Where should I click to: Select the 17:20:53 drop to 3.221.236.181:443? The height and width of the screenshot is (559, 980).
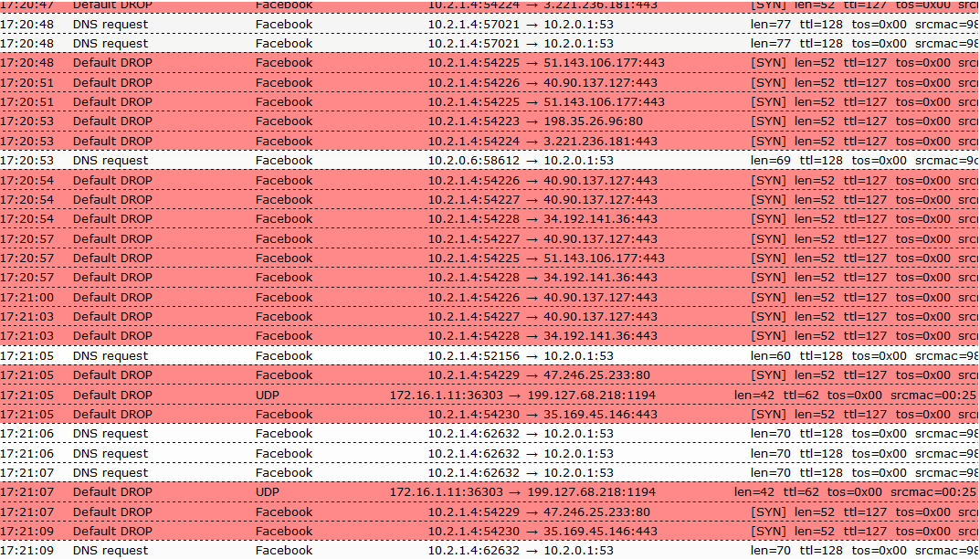click(490, 141)
